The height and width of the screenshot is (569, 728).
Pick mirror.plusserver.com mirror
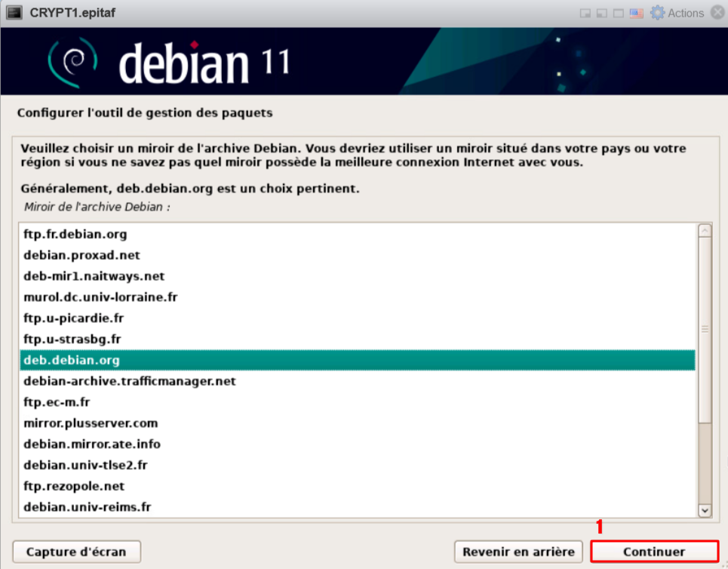[x=91, y=423]
